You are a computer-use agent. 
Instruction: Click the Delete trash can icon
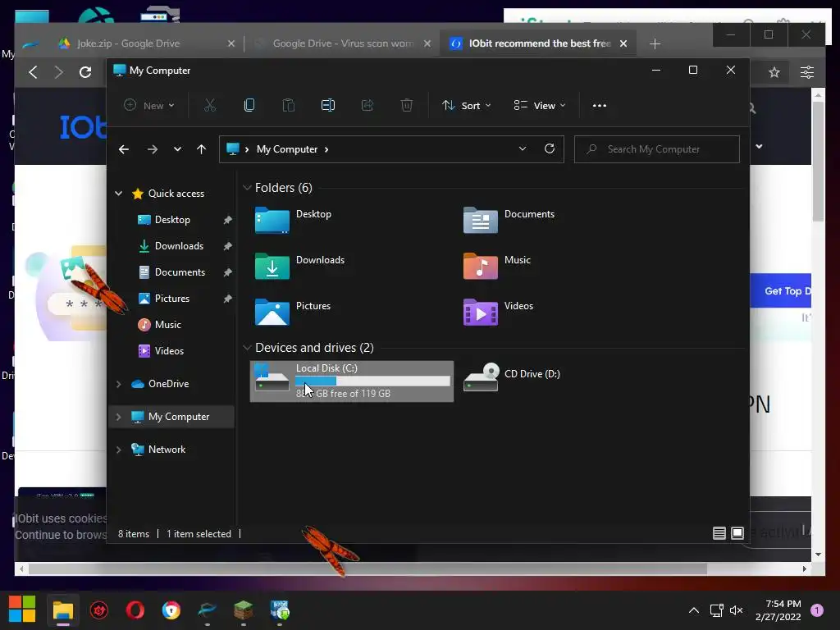(x=407, y=106)
